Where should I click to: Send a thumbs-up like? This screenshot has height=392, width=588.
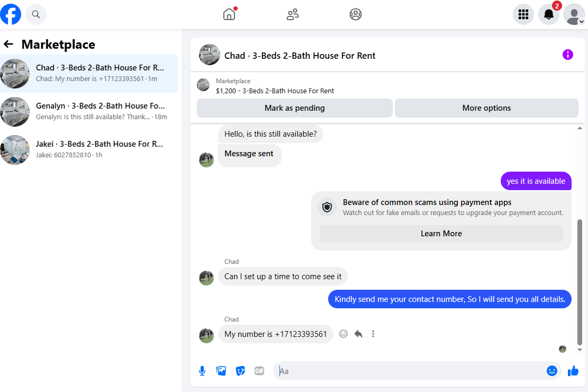[573, 371]
